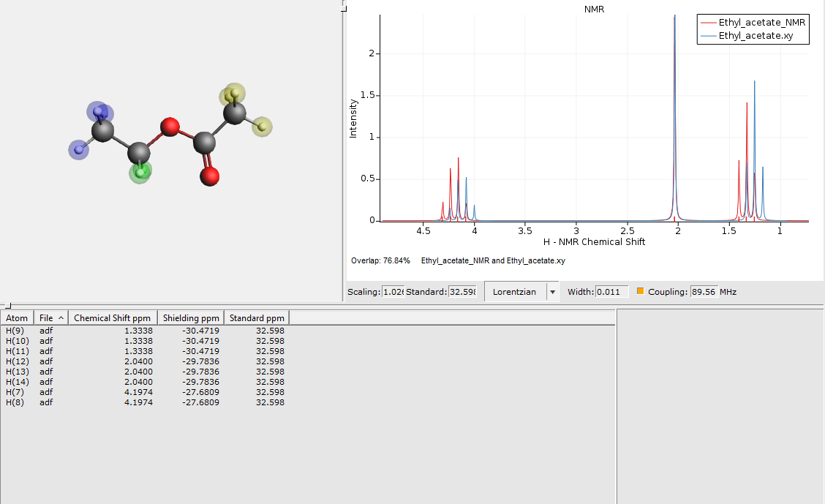This screenshot has width=825, height=504.
Task: Edit the Width value field
Action: click(612, 291)
